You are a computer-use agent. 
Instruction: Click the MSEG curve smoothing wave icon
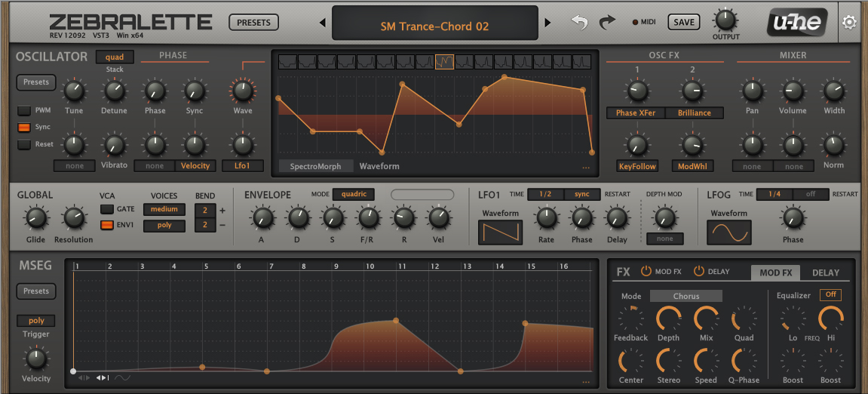click(122, 378)
